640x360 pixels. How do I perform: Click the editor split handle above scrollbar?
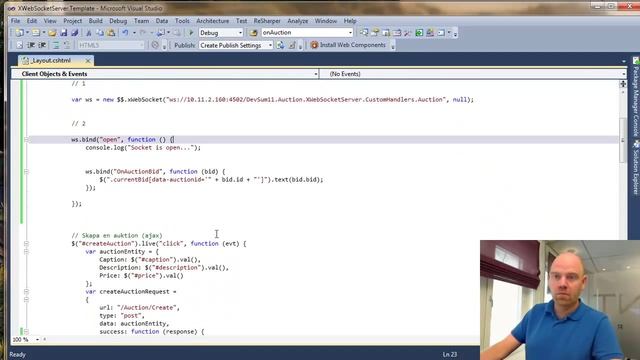[623, 84]
